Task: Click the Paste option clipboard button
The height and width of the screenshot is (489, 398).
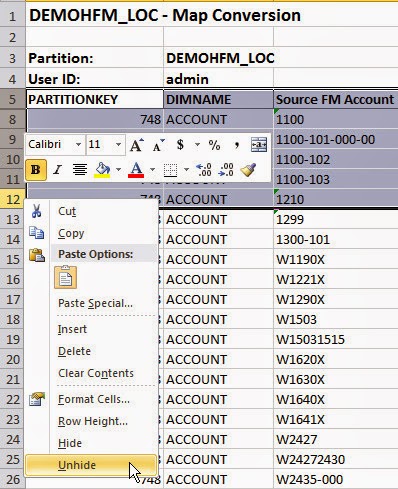Action: click(x=66, y=277)
